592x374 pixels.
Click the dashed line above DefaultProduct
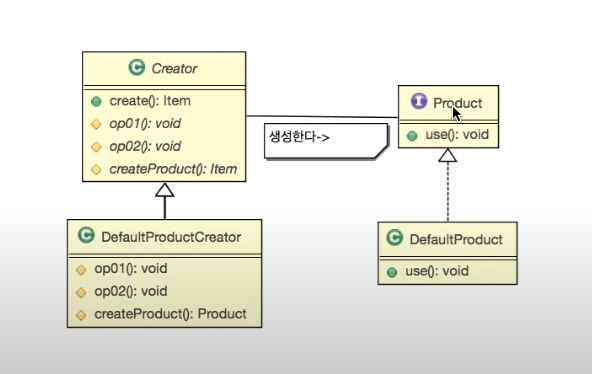(448, 192)
